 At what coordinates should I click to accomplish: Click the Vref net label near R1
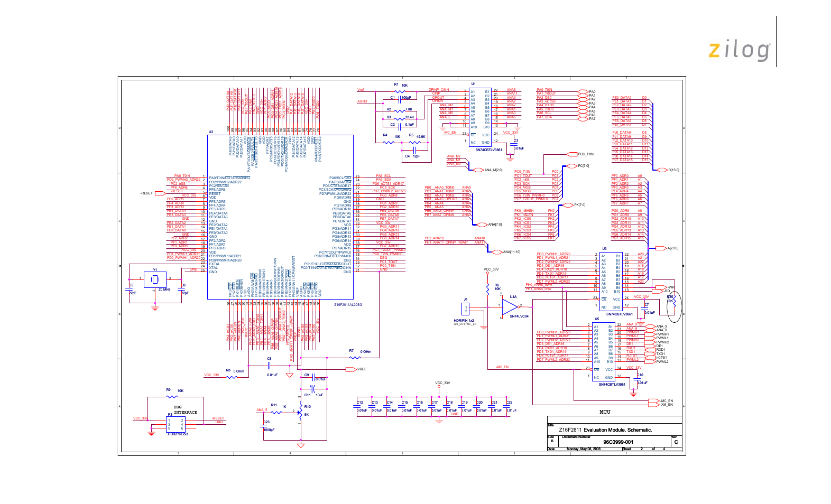pyautogui.click(x=361, y=90)
